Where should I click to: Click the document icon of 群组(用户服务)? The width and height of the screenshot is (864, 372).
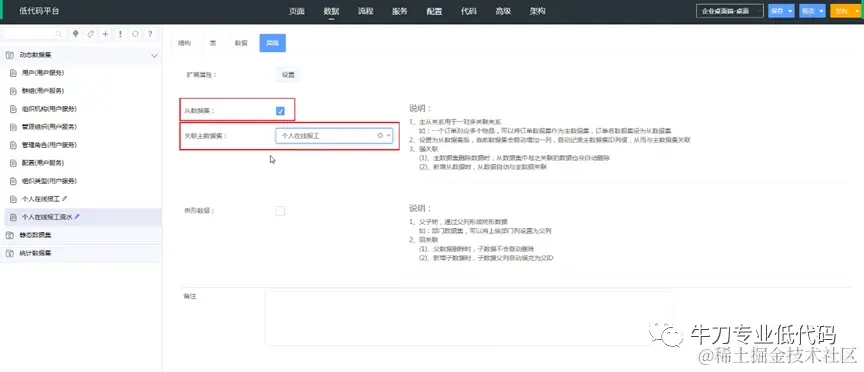[13, 90]
